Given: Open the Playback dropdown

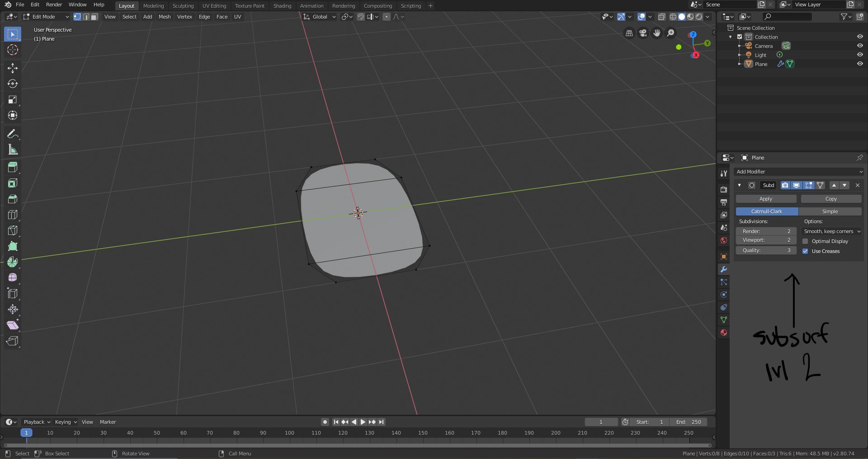Looking at the screenshot, I should click(x=36, y=422).
